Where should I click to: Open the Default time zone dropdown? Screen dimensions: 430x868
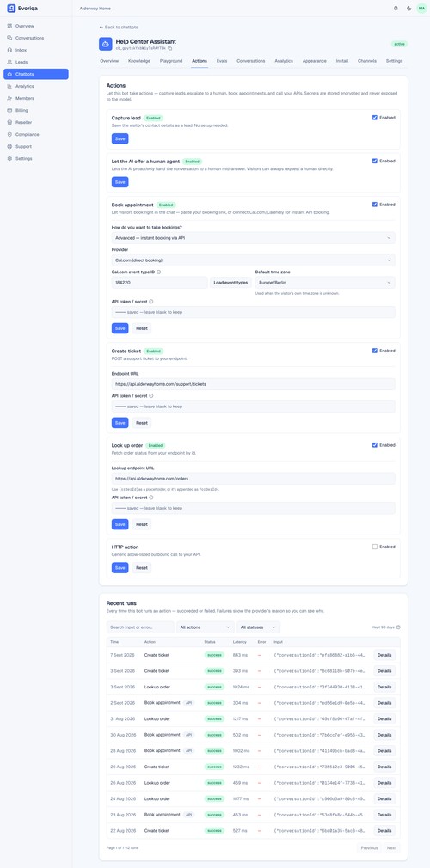point(325,283)
